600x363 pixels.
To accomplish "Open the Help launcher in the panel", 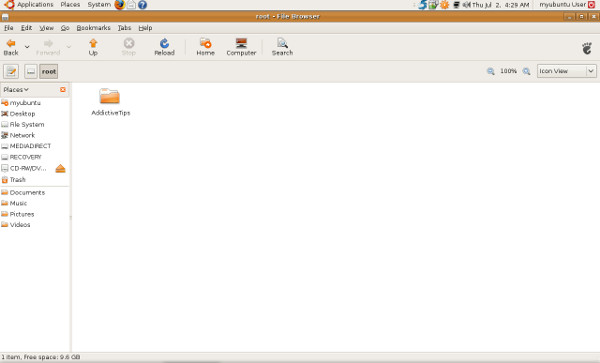I will 142,5.
